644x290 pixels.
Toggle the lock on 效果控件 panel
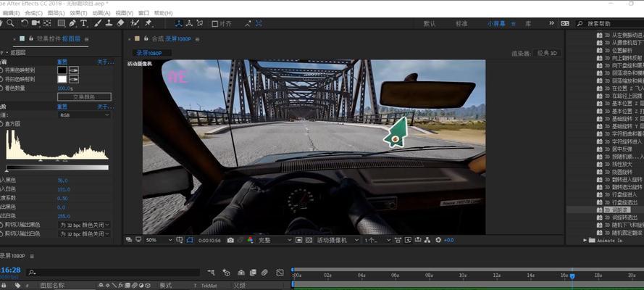[x=31, y=38]
